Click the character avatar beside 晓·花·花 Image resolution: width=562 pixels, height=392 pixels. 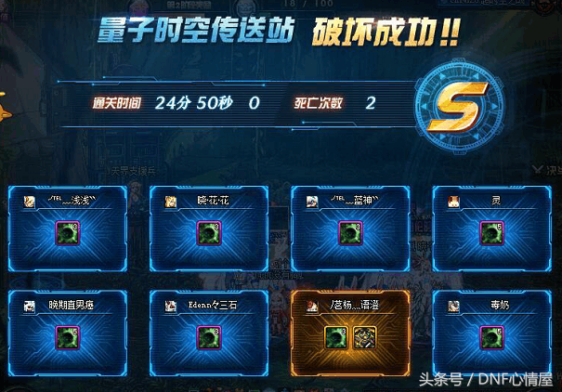pyautogui.click(x=171, y=202)
